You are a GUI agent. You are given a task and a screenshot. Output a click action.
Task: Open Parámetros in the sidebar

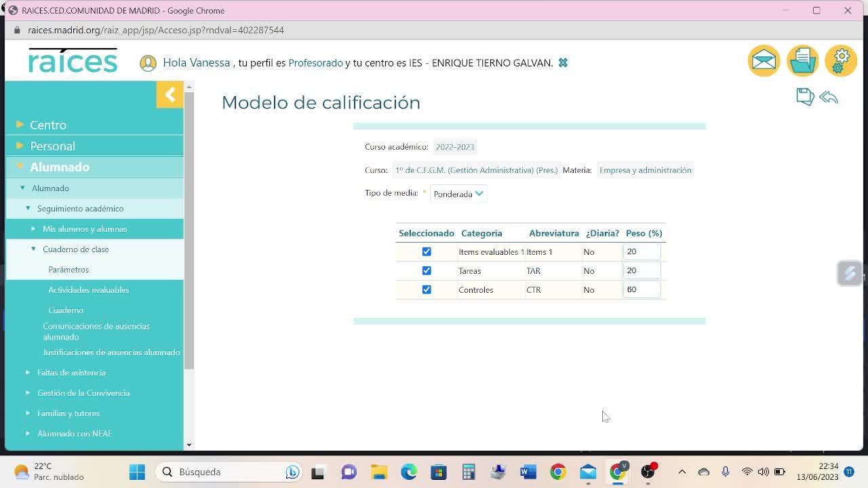click(68, 269)
